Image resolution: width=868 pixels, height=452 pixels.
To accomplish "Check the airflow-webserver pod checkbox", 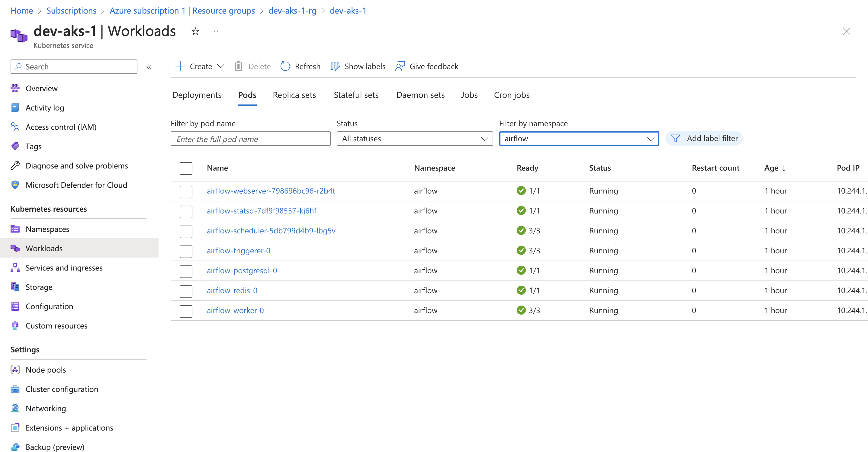I will tap(186, 191).
